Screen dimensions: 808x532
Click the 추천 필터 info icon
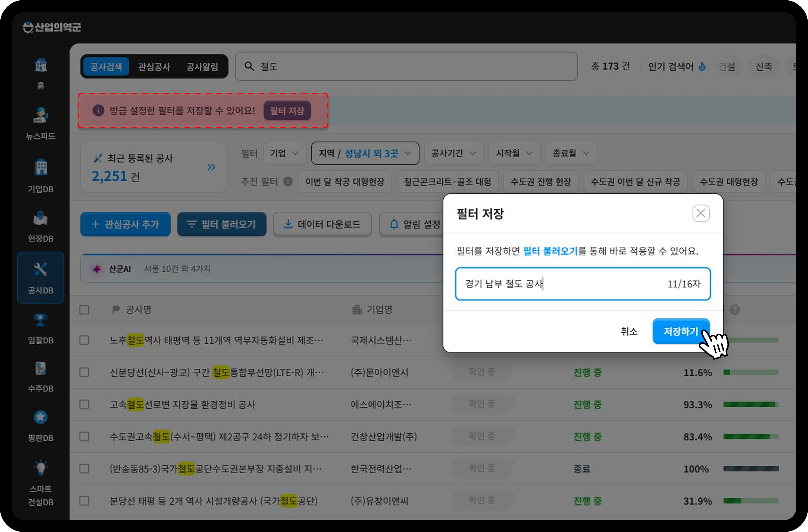coord(288,181)
